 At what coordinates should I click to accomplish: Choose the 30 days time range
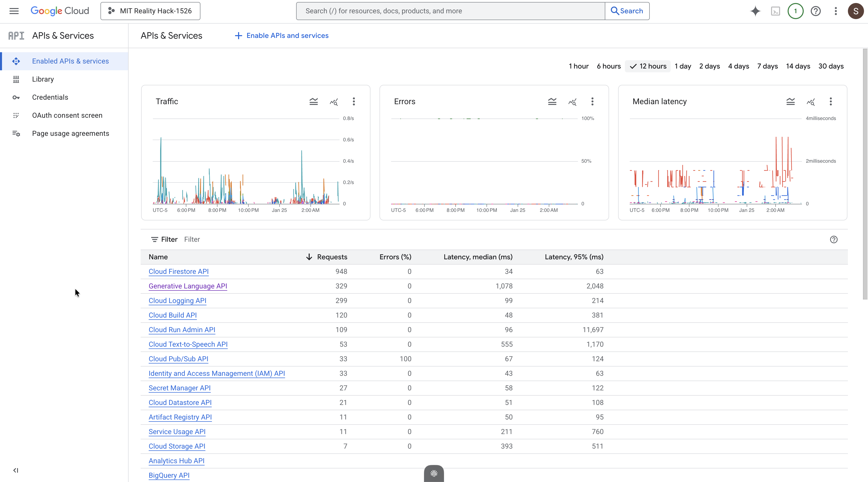click(831, 66)
